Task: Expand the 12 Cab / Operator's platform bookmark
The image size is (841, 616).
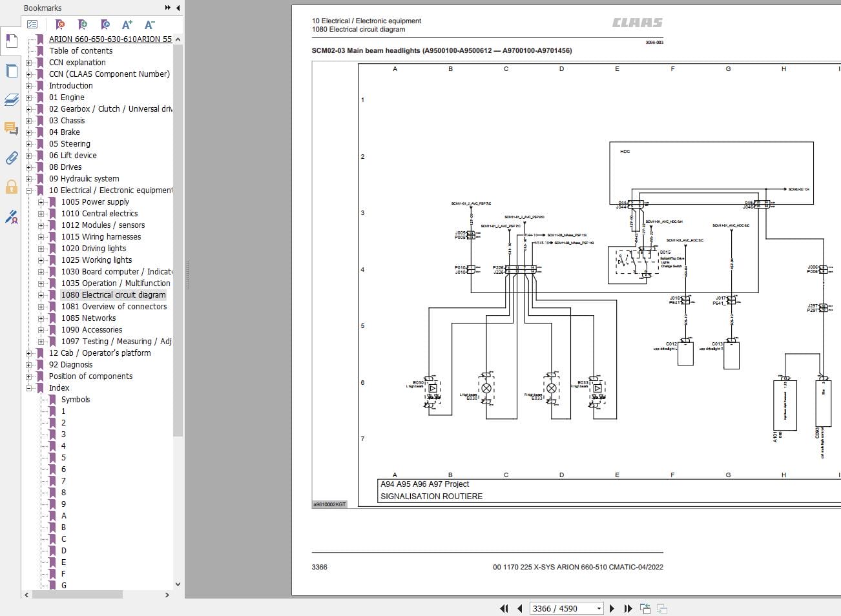Action: (x=28, y=353)
